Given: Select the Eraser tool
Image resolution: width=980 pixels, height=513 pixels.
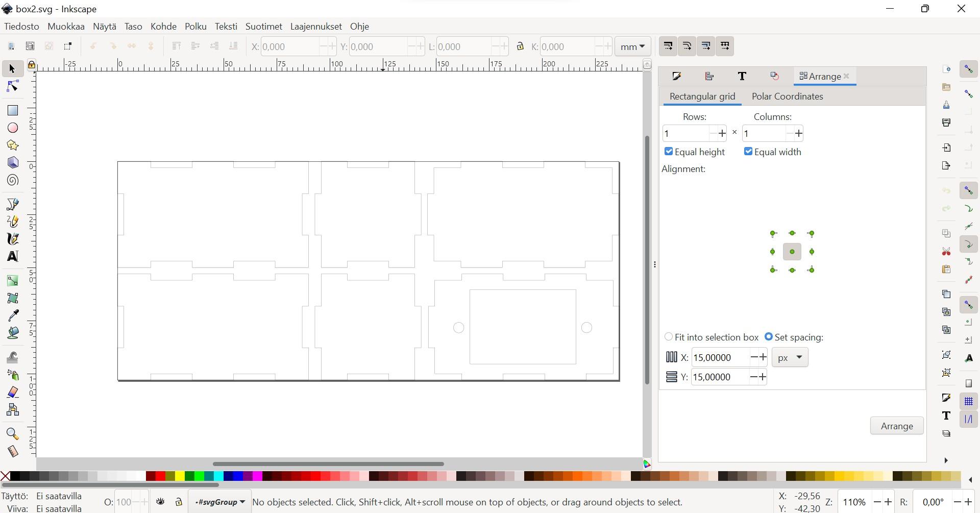Looking at the screenshot, I should coord(12,392).
